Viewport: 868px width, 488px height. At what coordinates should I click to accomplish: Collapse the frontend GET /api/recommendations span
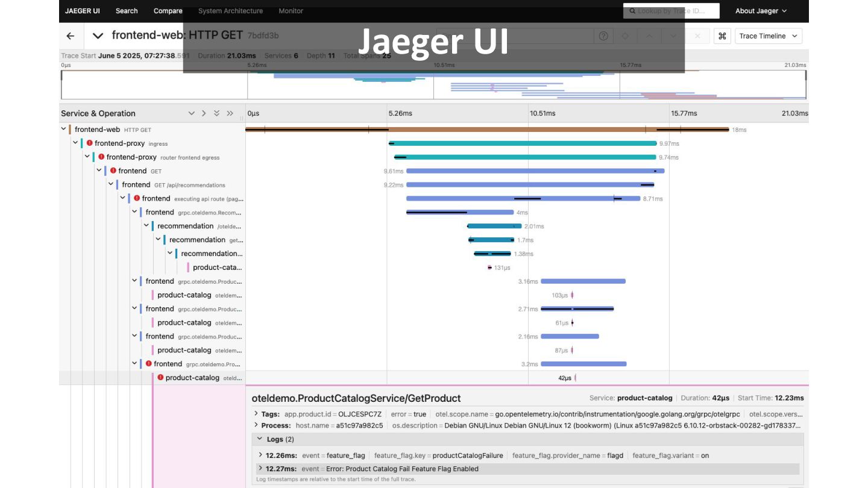click(111, 184)
